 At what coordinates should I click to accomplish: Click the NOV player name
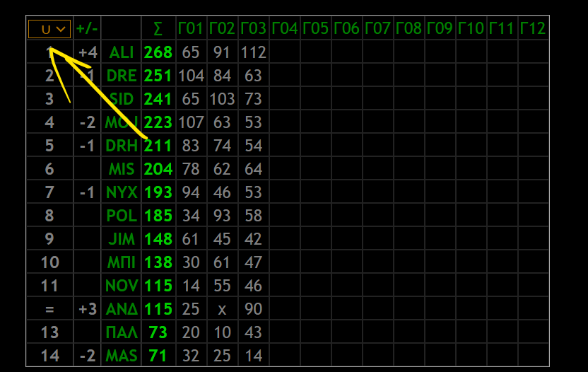point(122,286)
